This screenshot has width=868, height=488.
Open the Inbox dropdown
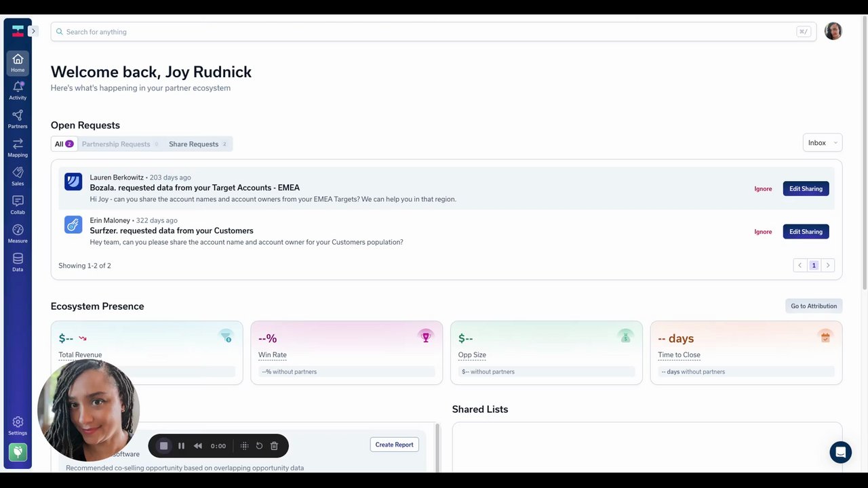822,142
